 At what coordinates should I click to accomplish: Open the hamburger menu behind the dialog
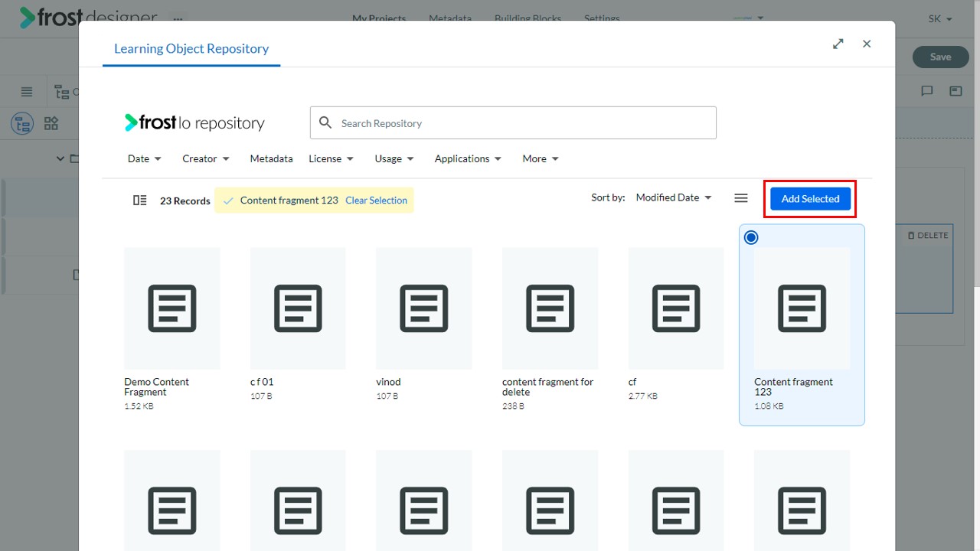point(27,92)
